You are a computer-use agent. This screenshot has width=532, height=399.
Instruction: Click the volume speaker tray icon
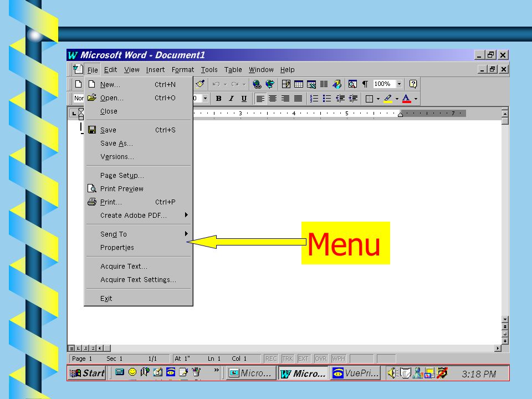pos(392,373)
